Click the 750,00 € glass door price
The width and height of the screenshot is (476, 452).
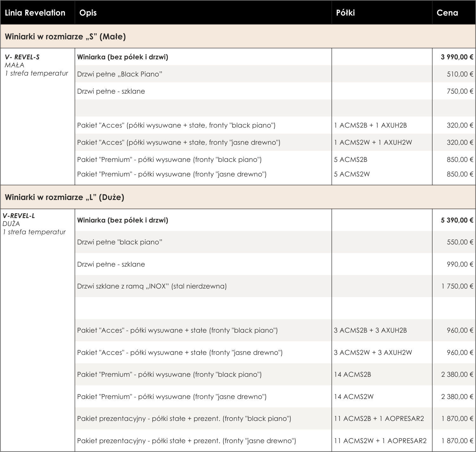pos(460,91)
